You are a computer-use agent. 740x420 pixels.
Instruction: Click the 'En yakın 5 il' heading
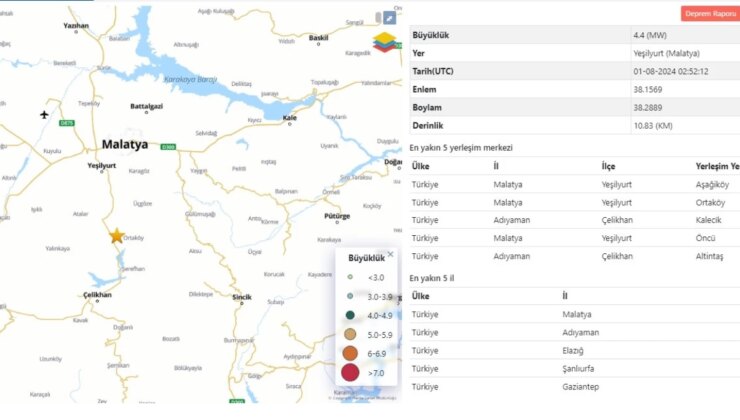coord(431,278)
